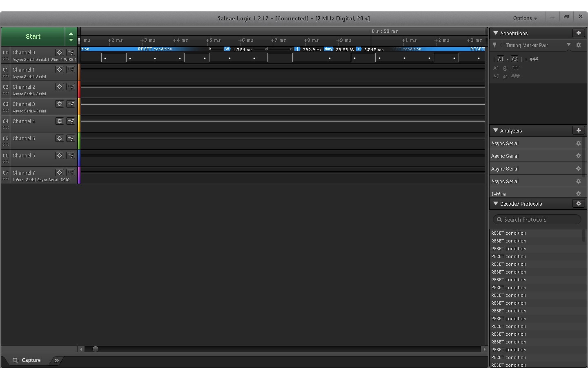Image resolution: width=588 pixels, height=368 pixels.
Task: Click the '1.784 ms' width measurement
Action: [x=243, y=49]
